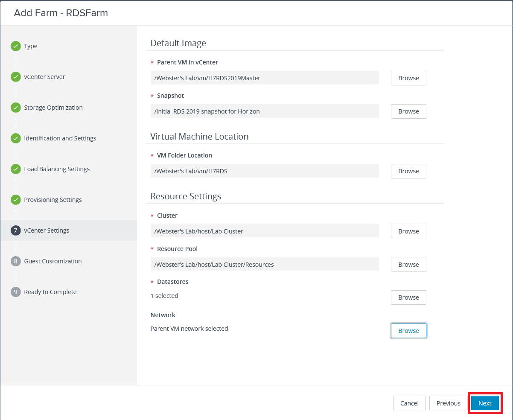Click the Provisioning Settings checkmark icon
The width and height of the screenshot is (513, 420).
tap(16, 200)
